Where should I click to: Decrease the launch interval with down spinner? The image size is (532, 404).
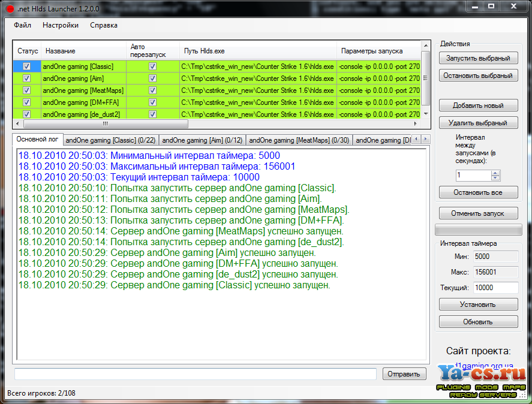(495, 178)
